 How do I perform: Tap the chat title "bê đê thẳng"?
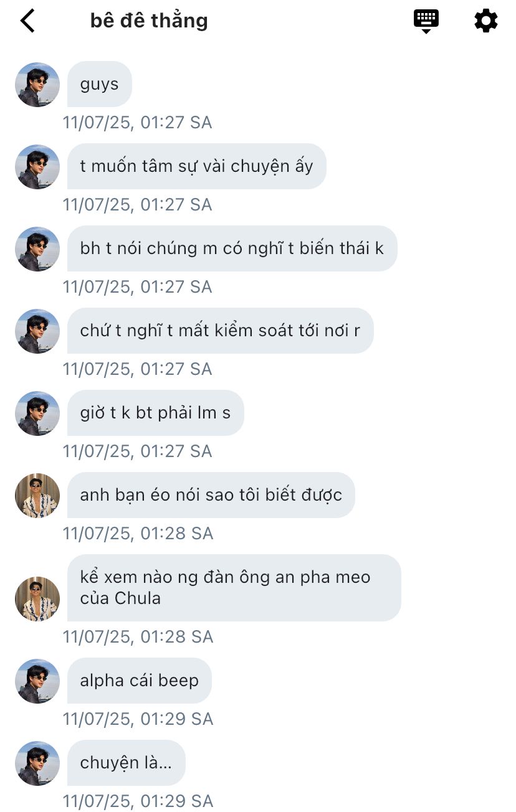[x=149, y=21]
